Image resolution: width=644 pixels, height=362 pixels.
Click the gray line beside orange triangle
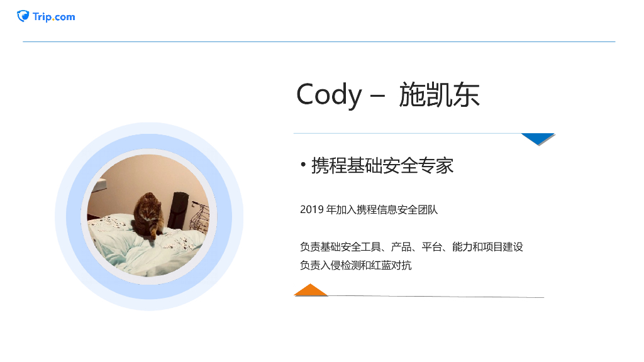point(436,297)
